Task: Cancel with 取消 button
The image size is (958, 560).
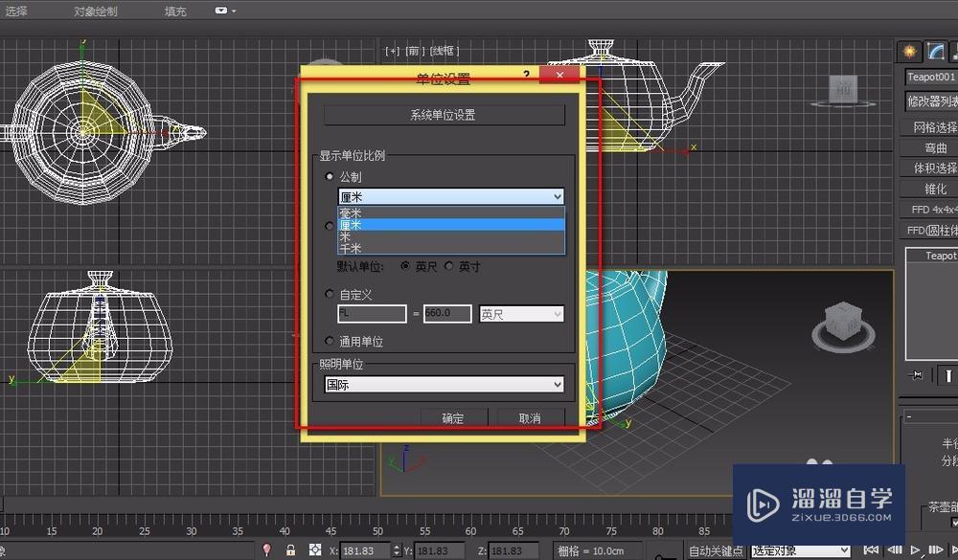Action: (x=530, y=418)
